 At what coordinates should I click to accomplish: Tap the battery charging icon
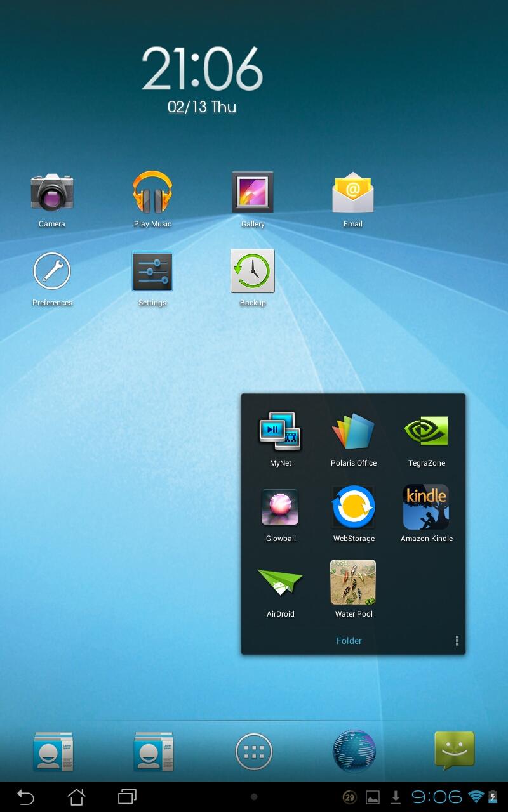coord(493,797)
